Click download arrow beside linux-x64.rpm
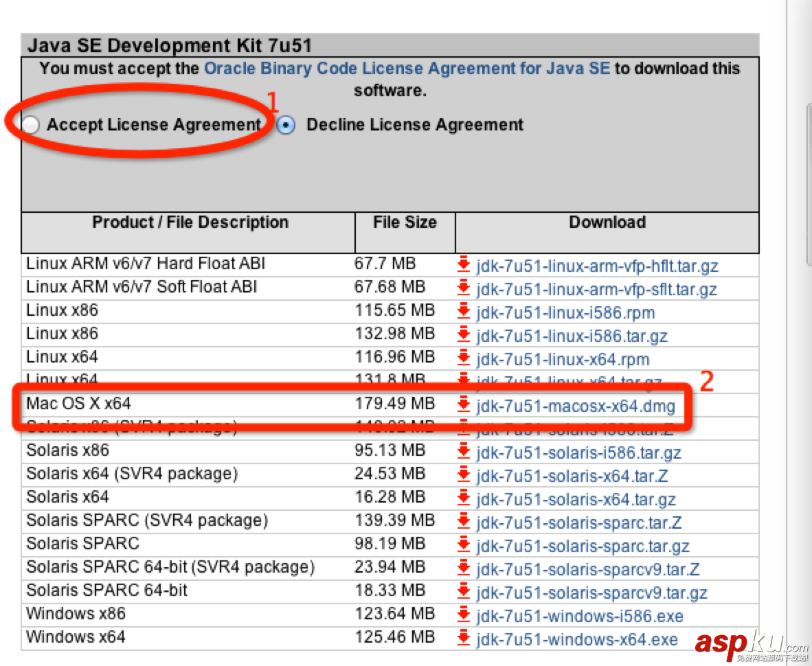Screen dimensions: 812x666 (x=464, y=358)
